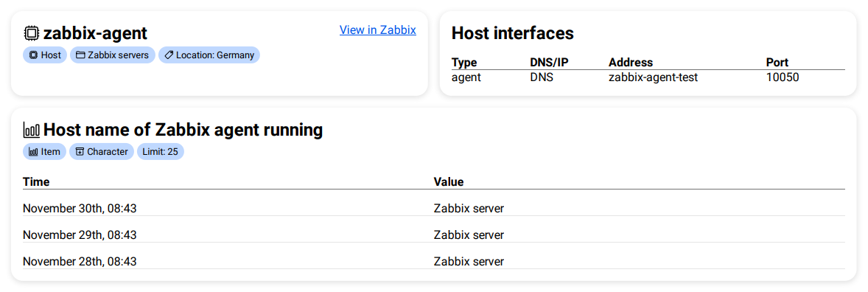
Task: Click the Host name of Zabbix agent running title
Action: pos(183,131)
